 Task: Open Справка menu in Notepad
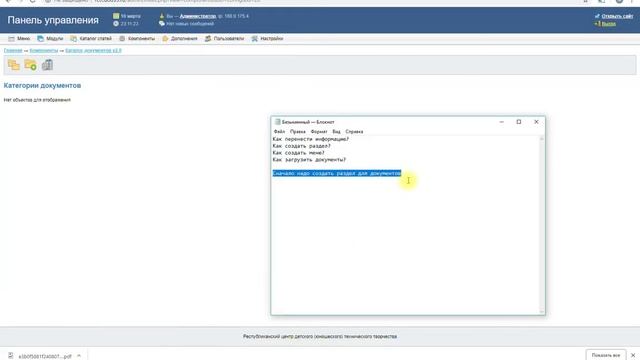pyautogui.click(x=354, y=131)
